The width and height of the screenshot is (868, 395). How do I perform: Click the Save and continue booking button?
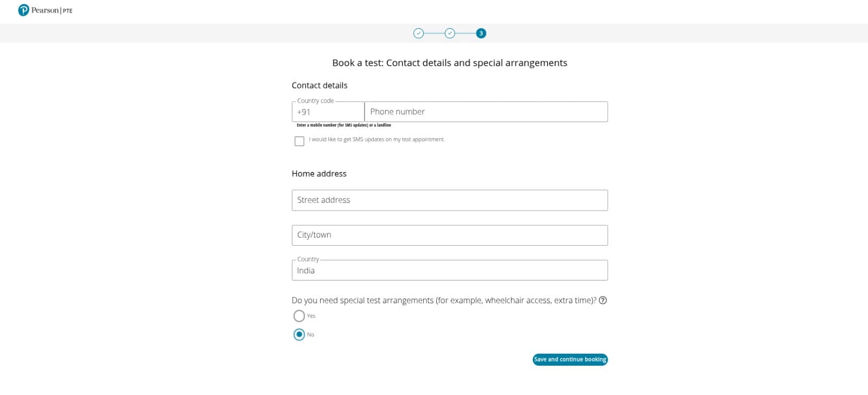coord(570,360)
